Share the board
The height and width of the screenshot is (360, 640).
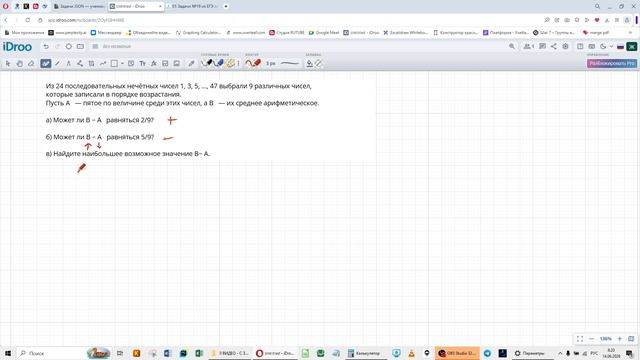pos(553,47)
